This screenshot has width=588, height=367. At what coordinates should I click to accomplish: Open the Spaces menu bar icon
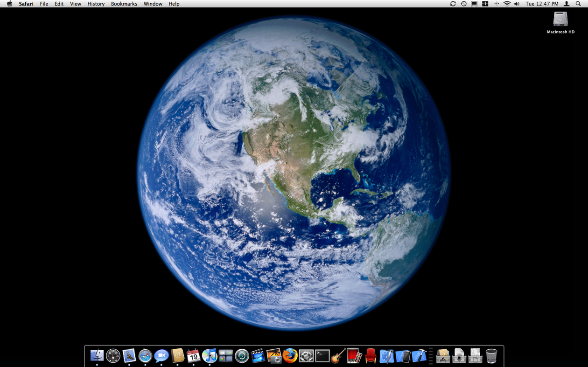tap(485, 4)
